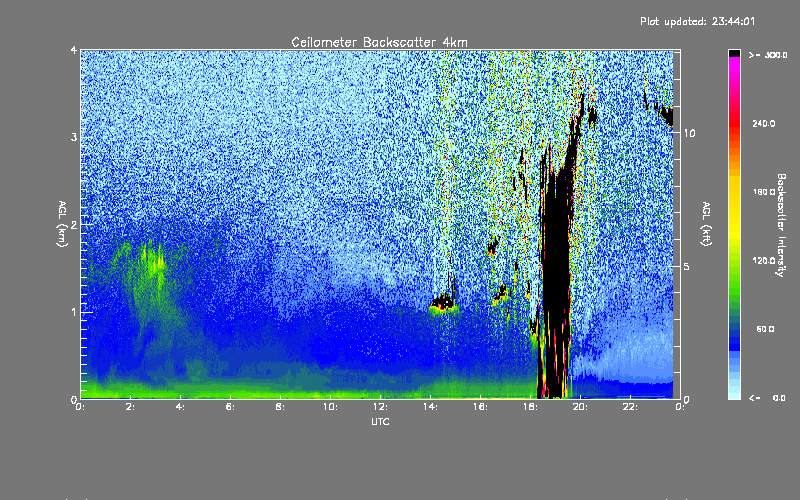The image size is (800, 500).
Task: Click the '18:' hour tick on UTC axis
Action: [531, 407]
